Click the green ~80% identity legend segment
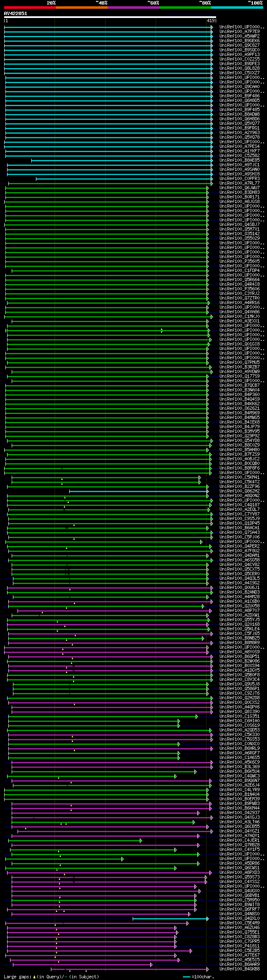Viewport: 267px width, 980px height. [x=185, y=8]
